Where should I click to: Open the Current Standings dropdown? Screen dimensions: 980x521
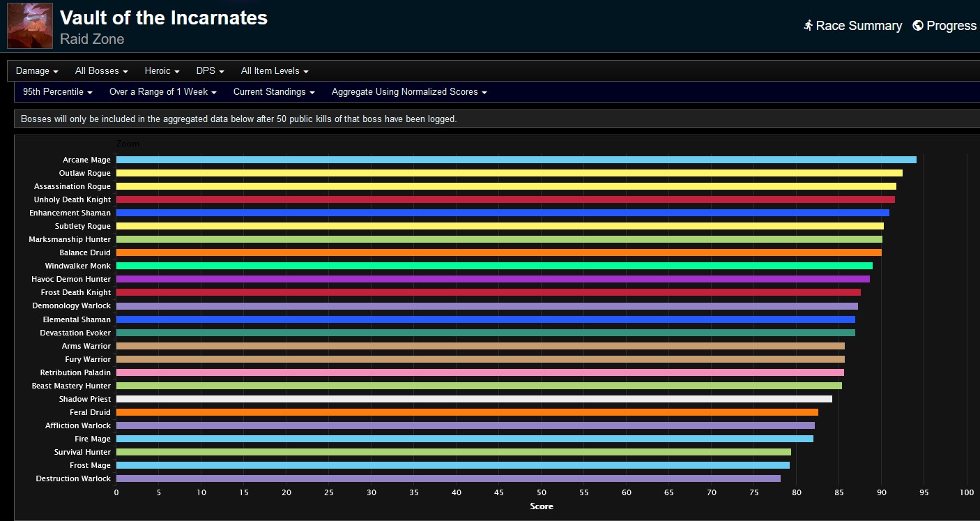click(273, 91)
